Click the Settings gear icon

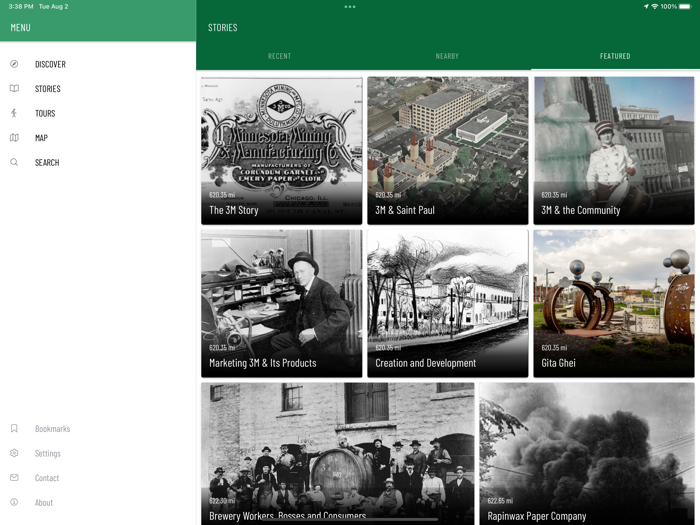click(14, 453)
